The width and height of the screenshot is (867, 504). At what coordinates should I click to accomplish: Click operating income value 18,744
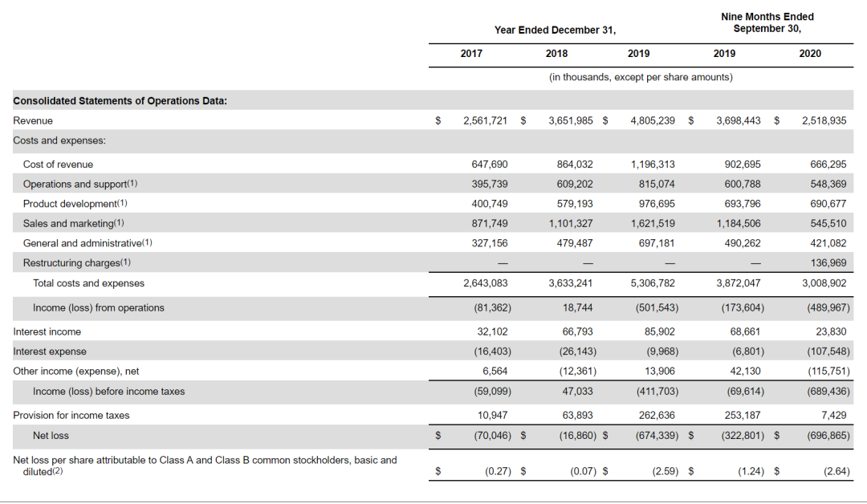(577, 308)
